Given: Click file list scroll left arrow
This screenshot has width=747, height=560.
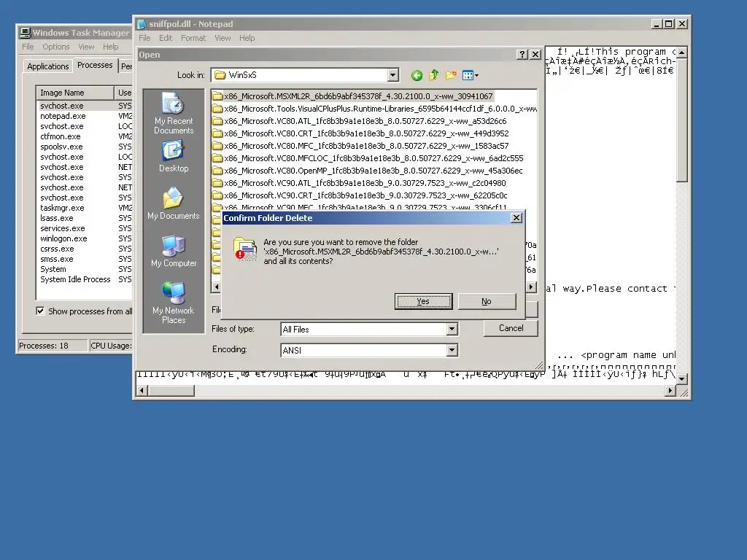Looking at the screenshot, I should click(216, 287).
